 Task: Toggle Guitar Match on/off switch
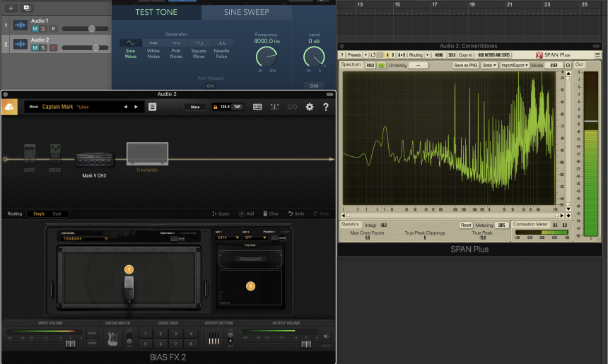click(129, 339)
